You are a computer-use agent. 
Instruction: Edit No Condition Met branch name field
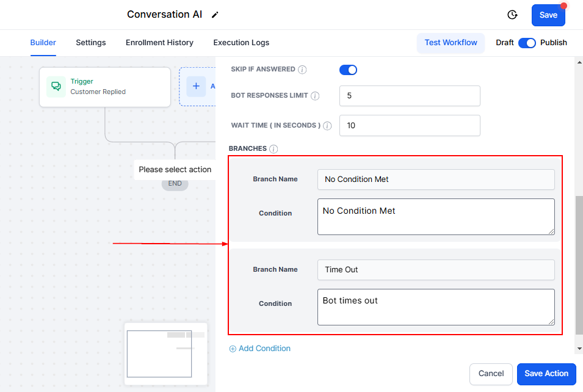point(436,180)
